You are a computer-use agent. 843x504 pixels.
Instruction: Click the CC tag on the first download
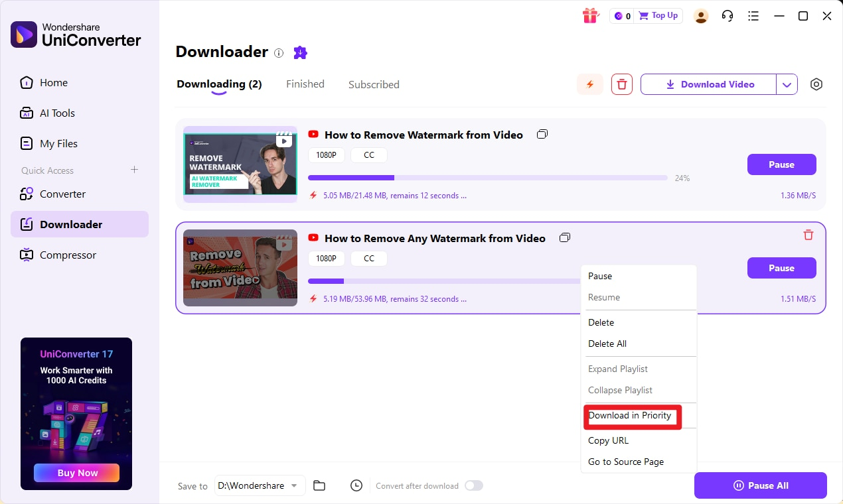coord(369,155)
